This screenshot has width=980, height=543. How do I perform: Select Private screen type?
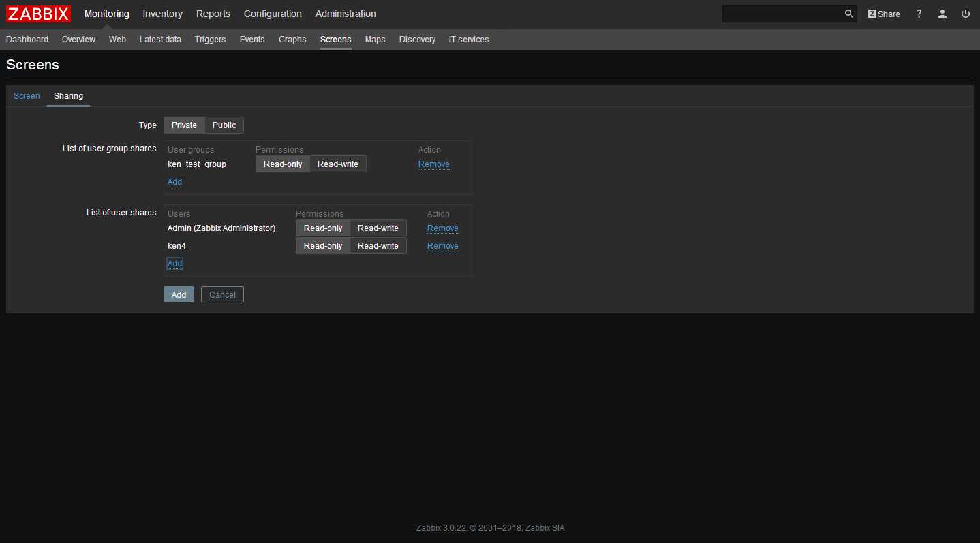coord(184,125)
